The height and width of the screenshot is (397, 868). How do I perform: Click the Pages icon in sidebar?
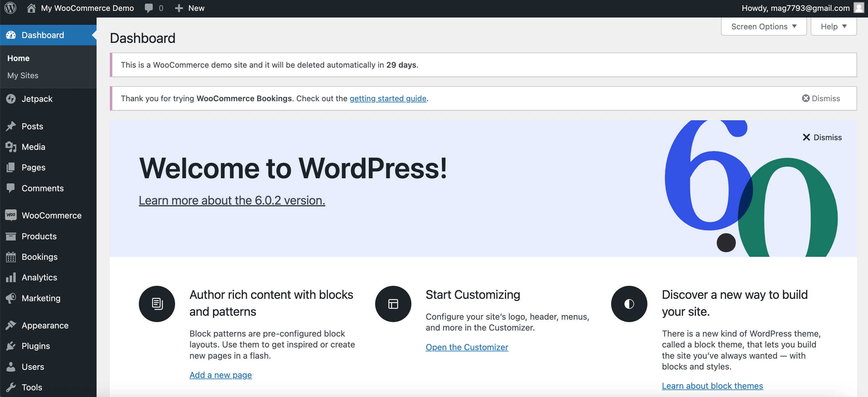(x=11, y=167)
